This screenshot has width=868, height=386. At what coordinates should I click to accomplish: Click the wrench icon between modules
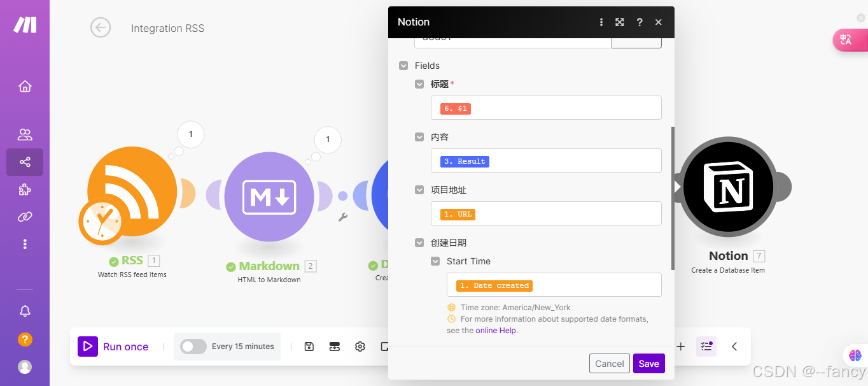(x=343, y=217)
